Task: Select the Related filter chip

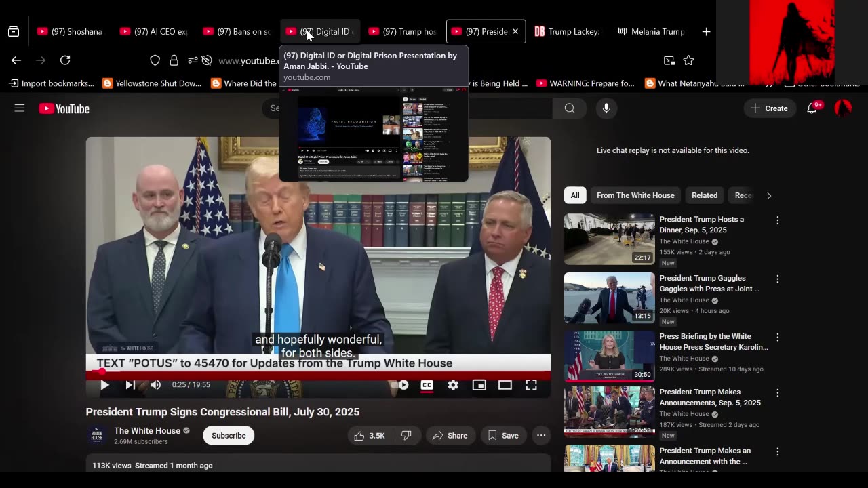Action: pyautogui.click(x=705, y=195)
